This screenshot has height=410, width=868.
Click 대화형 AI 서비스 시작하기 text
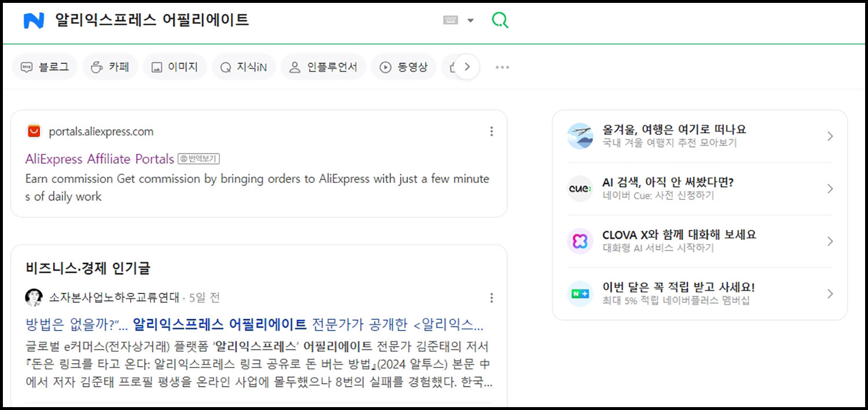point(658,248)
